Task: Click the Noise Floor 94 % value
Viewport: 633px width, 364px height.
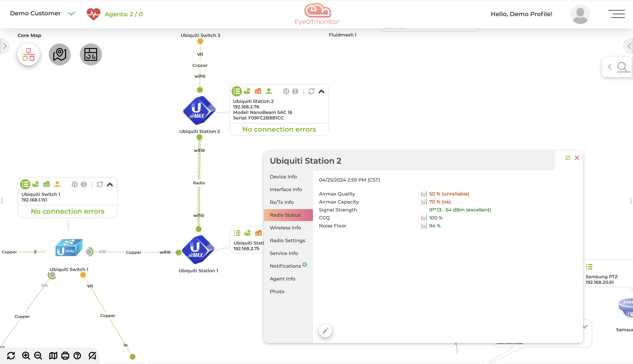Action: pyautogui.click(x=435, y=226)
